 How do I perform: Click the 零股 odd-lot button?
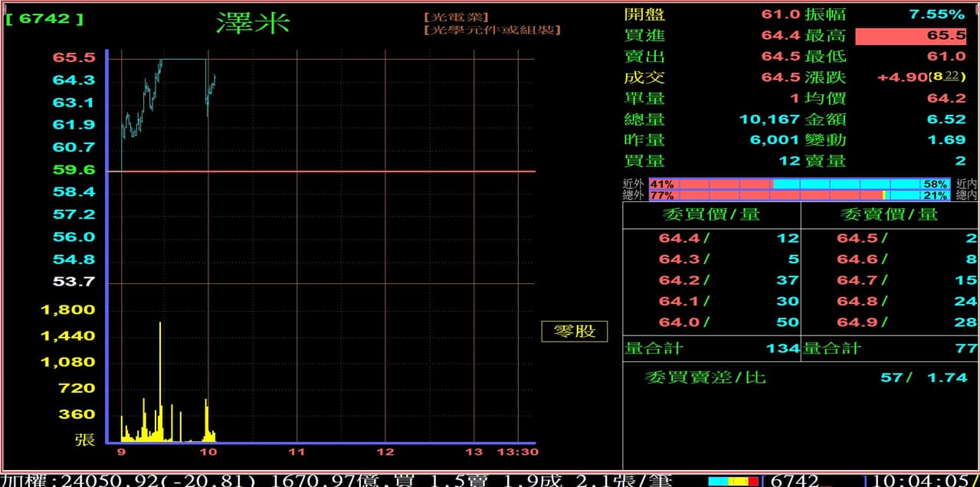pos(574,331)
